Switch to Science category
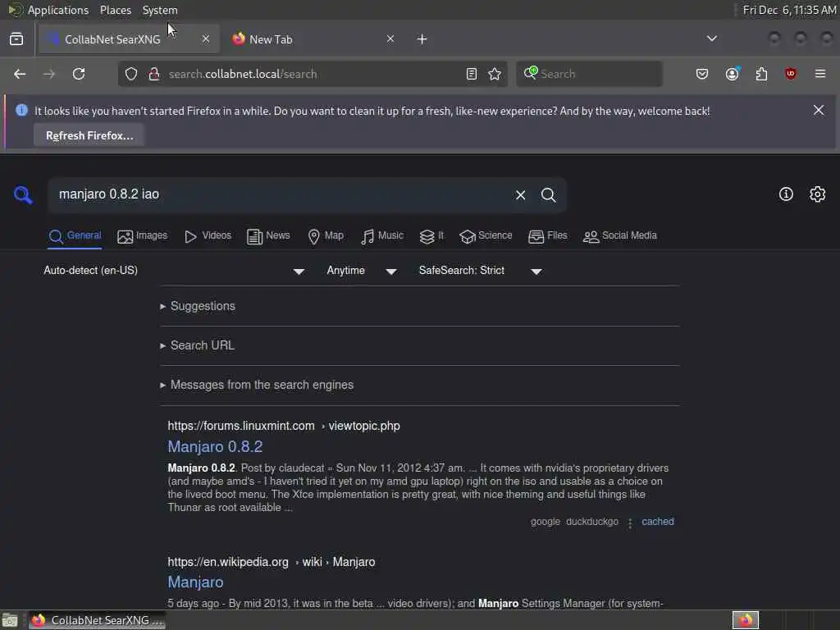Image resolution: width=840 pixels, height=630 pixels. point(486,236)
